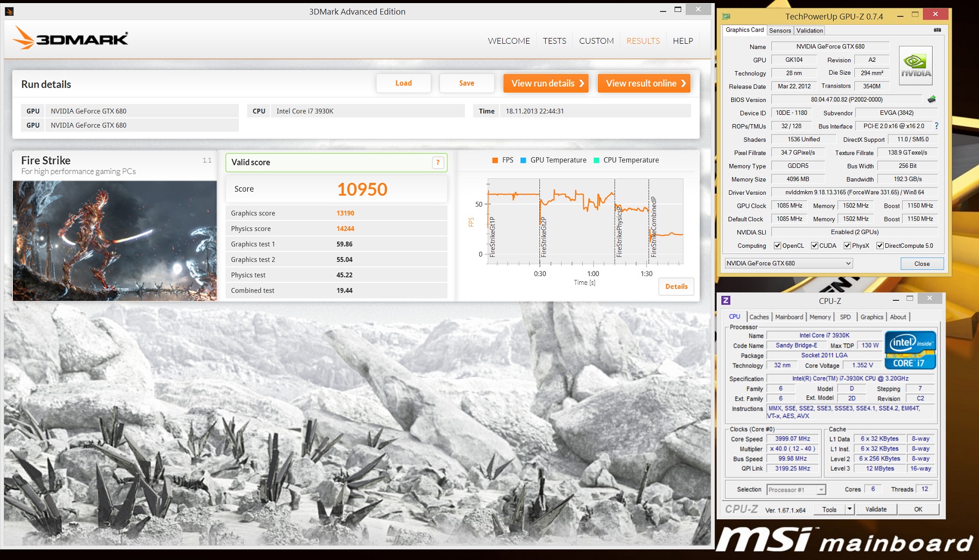This screenshot has width=979, height=560.
Task: Open the TESTS section in 3DMark
Action: click(554, 41)
